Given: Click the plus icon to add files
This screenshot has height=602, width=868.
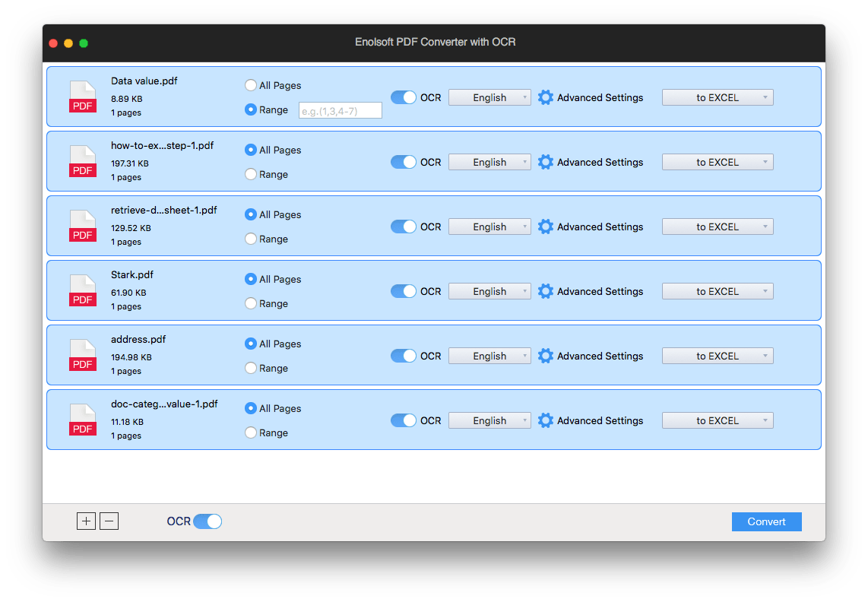Looking at the screenshot, I should click(86, 521).
